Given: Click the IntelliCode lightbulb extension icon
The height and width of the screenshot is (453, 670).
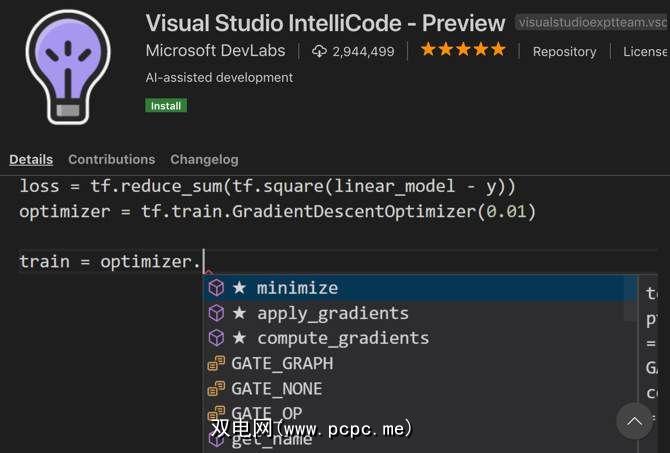Looking at the screenshot, I should [67, 65].
